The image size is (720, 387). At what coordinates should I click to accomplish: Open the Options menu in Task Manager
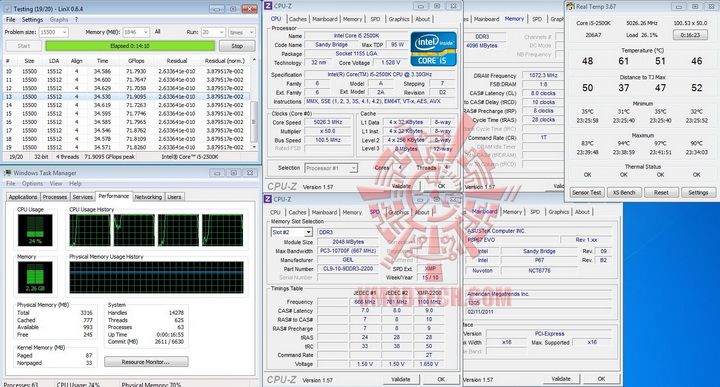pyautogui.click(x=32, y=183)
